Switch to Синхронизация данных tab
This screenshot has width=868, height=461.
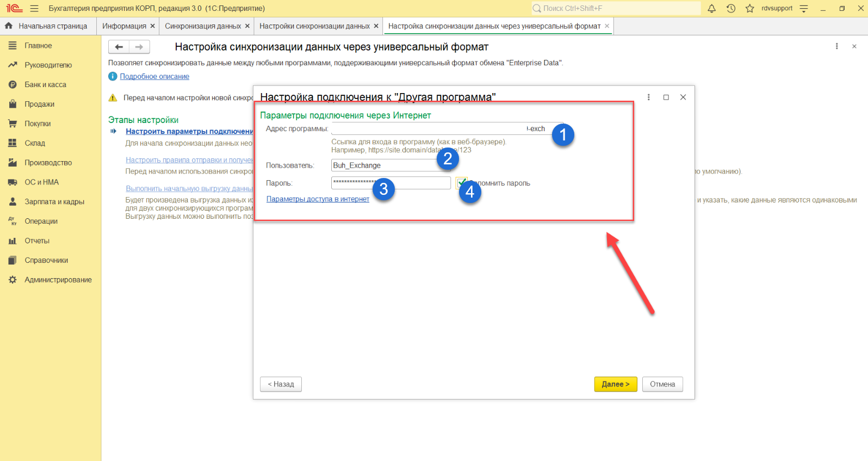203,26
